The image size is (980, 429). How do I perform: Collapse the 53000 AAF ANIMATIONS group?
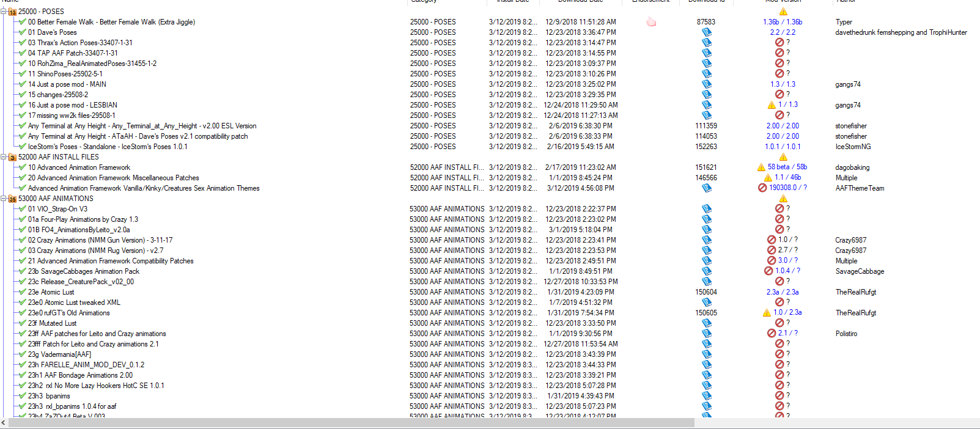click(x=3, y=199)
